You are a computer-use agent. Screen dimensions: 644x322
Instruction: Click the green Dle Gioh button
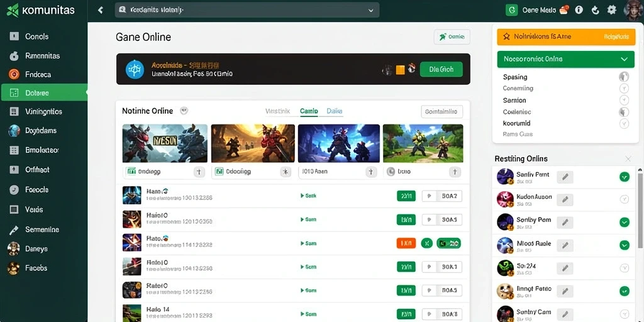point(441,69)
